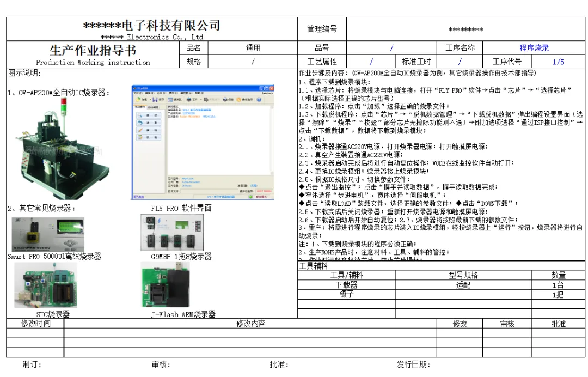The width and height of the screenshot is (588, 377).
Task: Click the '通用' product name value
Action: [253, 48]
